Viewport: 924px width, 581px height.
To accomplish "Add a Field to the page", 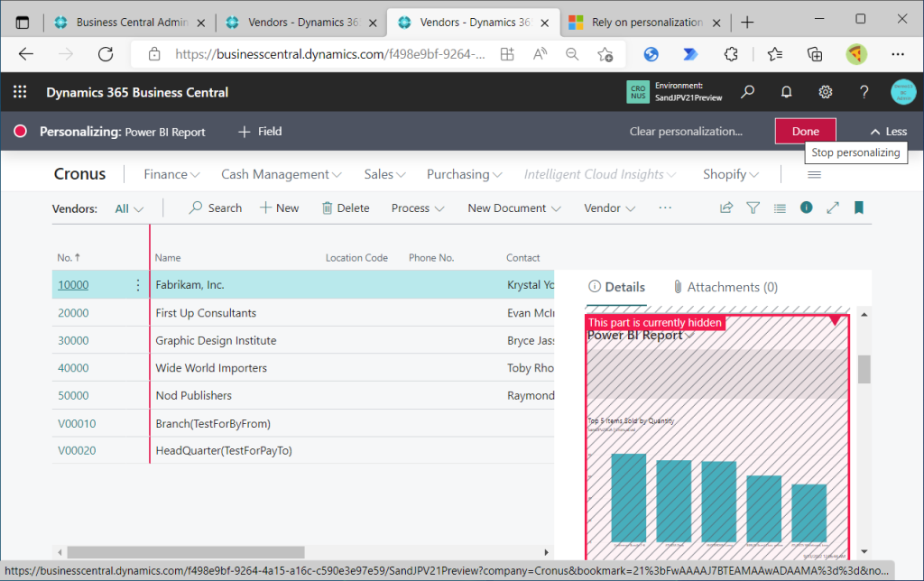I will (260, 132).
